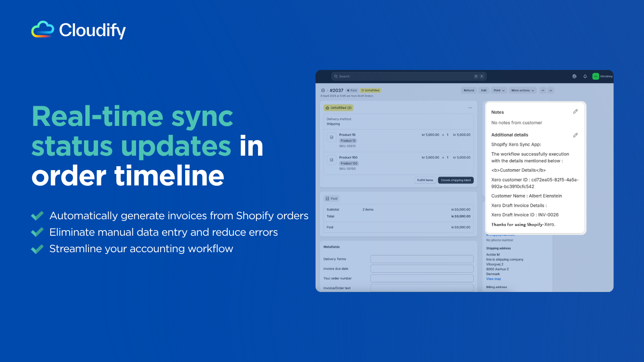Open the View map link under shipping address

(x=493, y=278)
